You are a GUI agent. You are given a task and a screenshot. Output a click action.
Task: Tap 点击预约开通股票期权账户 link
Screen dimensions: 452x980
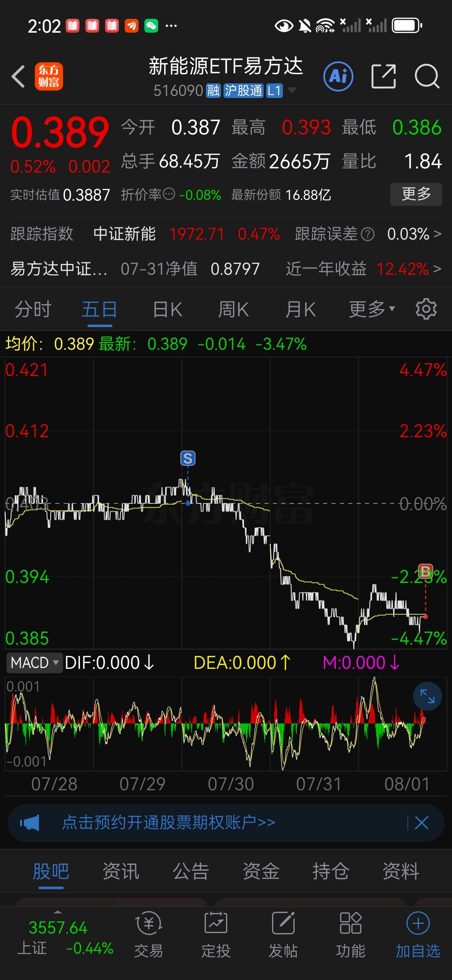tap(169, 823)
